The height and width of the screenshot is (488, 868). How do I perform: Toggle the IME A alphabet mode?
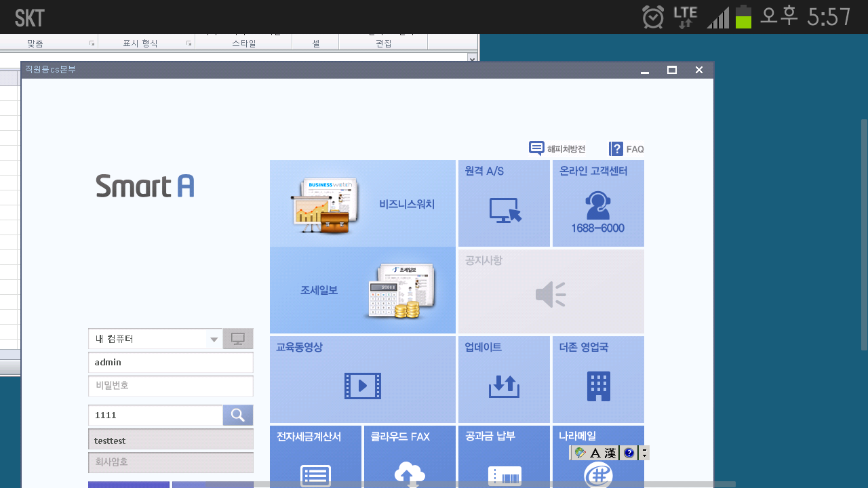(595, 453)
